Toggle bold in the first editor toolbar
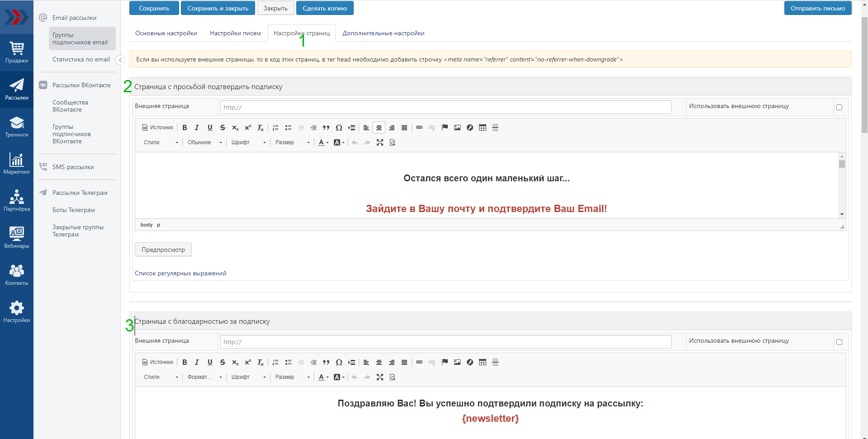Viewport: 868px width, 439px height. point(185,127)
